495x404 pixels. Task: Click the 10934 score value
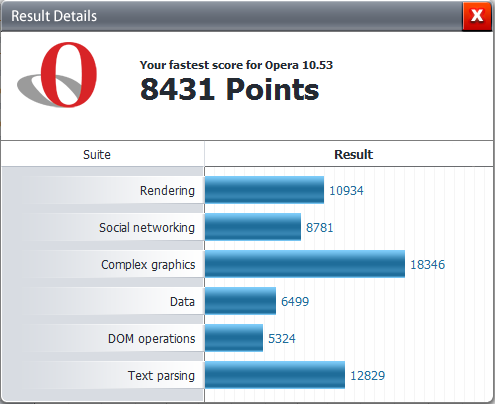coord(346,191)
